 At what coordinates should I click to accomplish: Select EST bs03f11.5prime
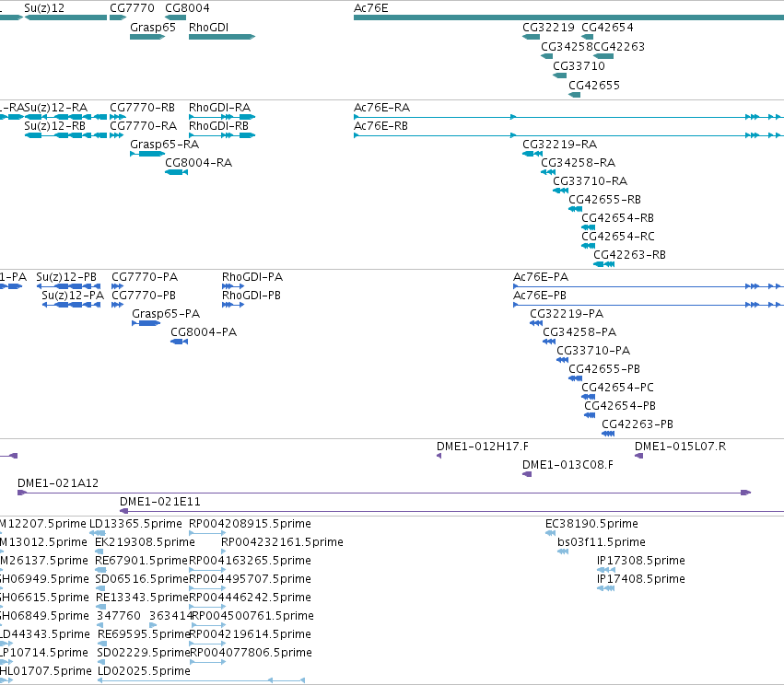pos(602,542)
